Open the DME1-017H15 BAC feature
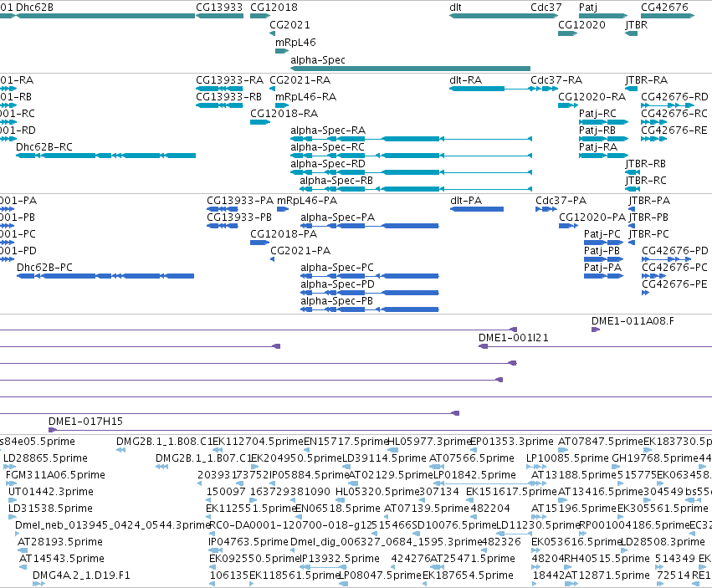Screen dimensions: 712x588 tap(380, 430)
